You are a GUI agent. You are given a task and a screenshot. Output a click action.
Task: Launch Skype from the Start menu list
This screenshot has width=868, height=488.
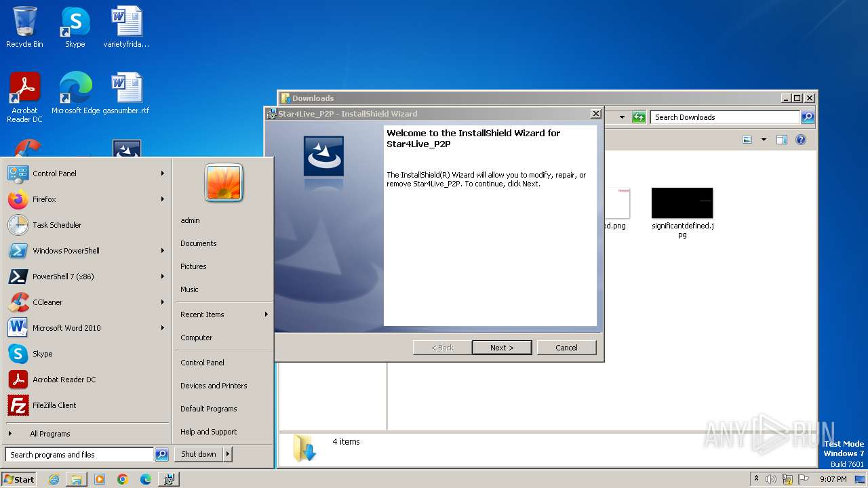(x=85, y=354)
